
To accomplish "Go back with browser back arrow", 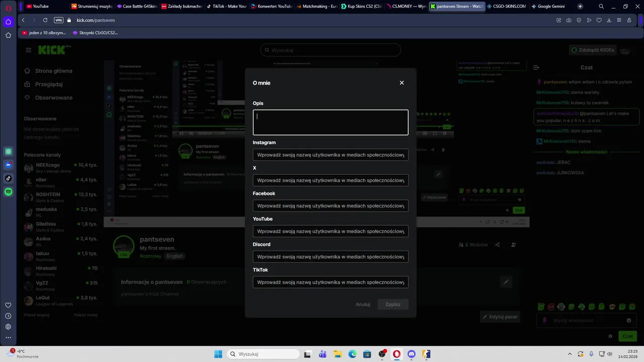I will coord(23,20).
